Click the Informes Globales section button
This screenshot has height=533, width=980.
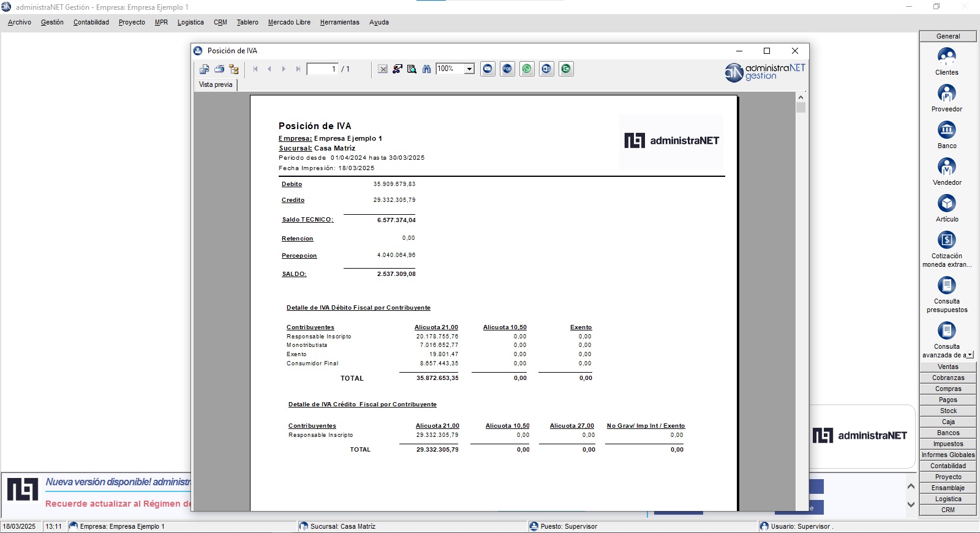[x=948, y=455]
